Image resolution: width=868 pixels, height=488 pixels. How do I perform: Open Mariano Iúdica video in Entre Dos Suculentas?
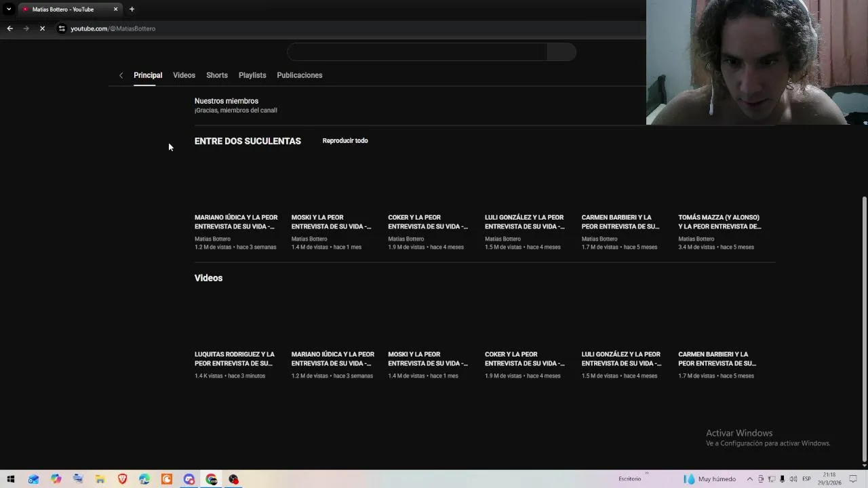tap(236, 222)
